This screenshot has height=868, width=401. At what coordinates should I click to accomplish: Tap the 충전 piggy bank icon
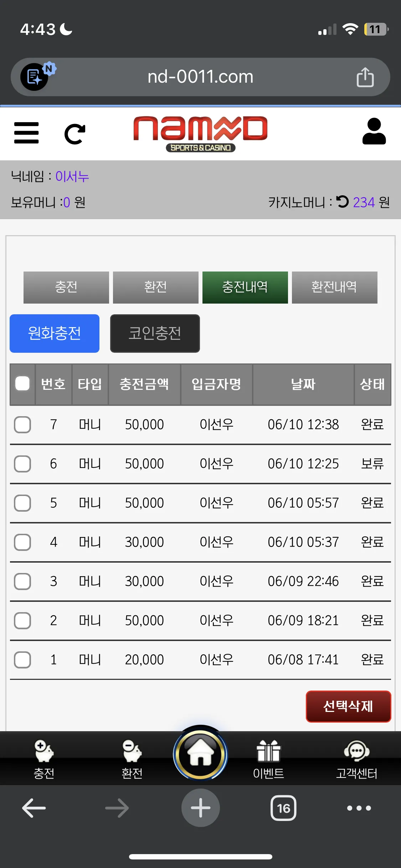44,750
